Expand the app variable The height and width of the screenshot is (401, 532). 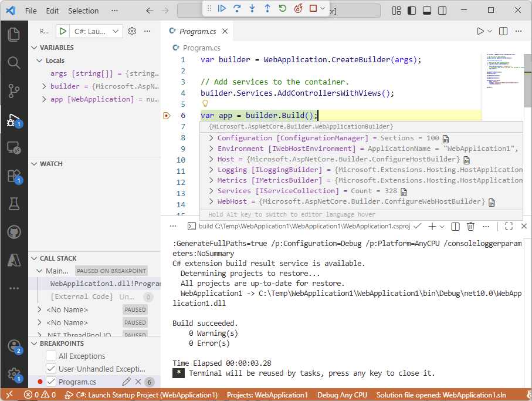pos(44,99)
